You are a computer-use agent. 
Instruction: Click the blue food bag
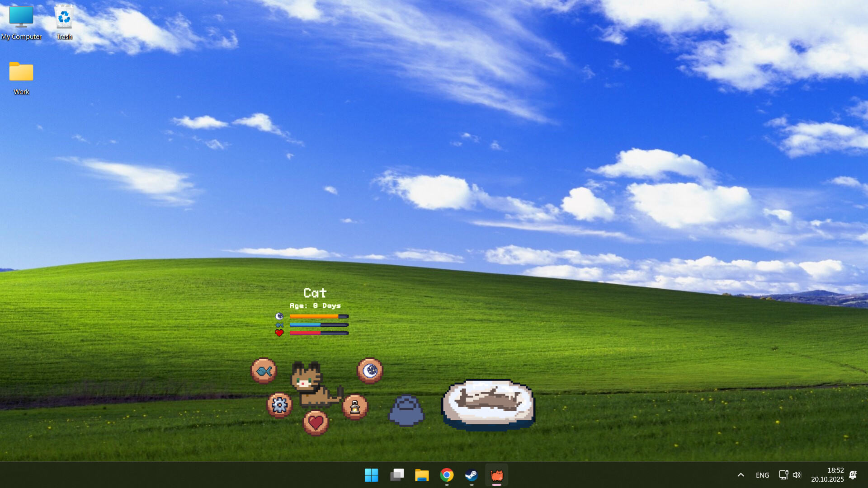(406, 411)
